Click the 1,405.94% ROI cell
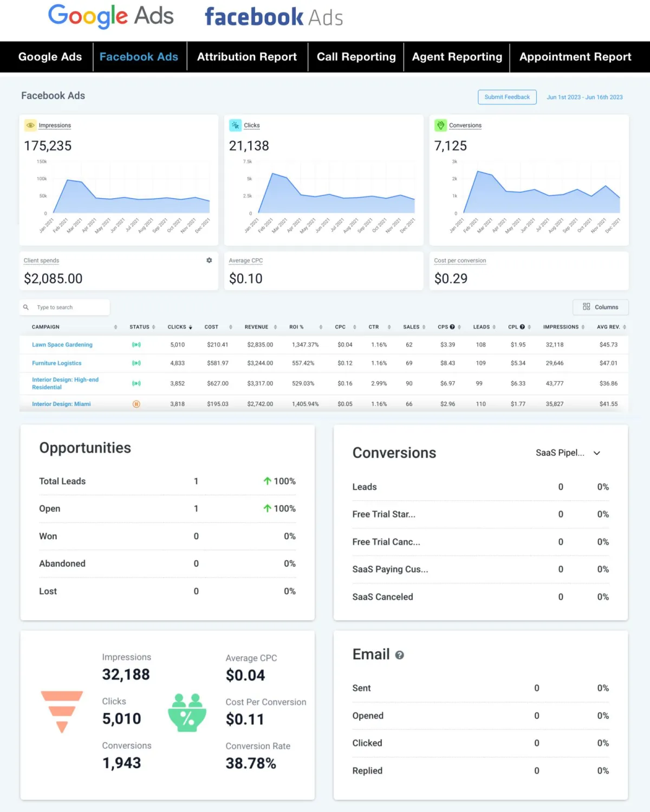Screen dimensions: 650x812 coord(305,404)
